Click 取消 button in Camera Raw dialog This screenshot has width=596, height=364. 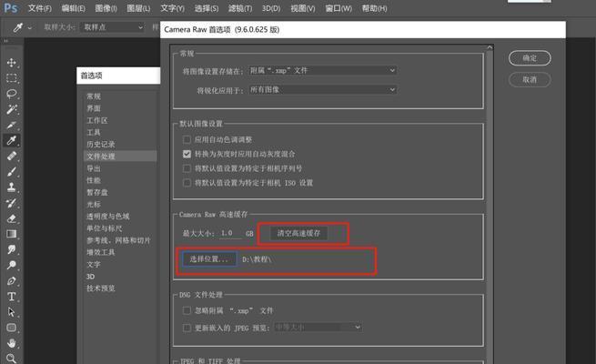pos(530,80)
